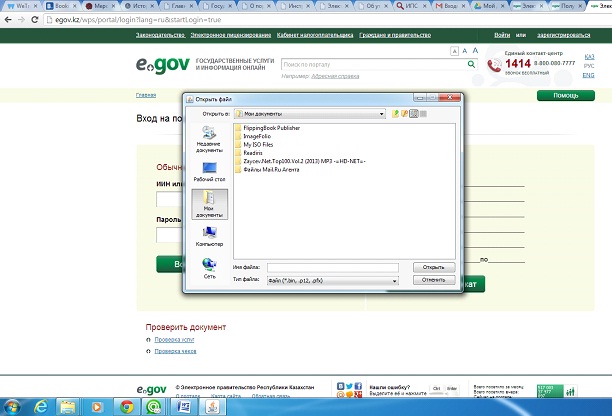Select the FlippingBook Publisher folder

(x=271, y=128)
